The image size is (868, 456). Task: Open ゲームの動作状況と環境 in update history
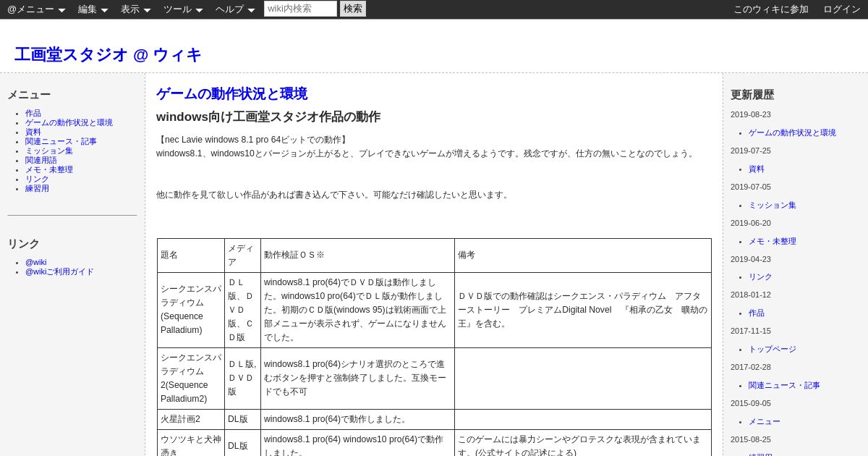click(792, 133)
